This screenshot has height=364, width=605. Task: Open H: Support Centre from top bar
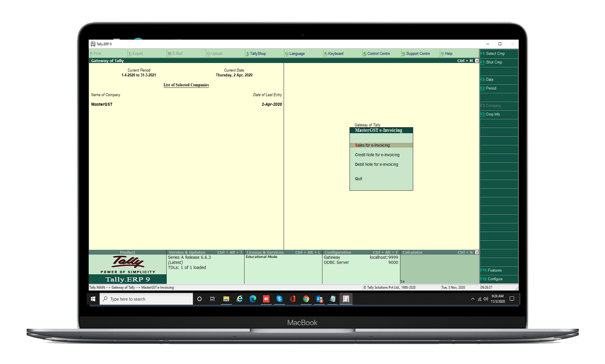pos(420,53)
